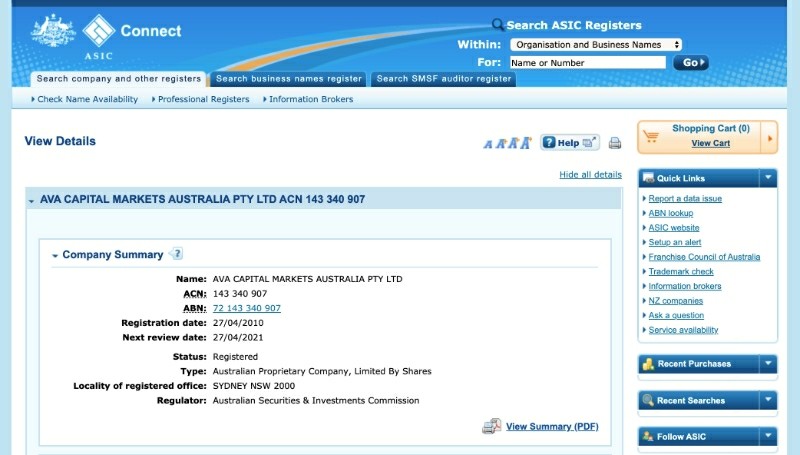Click the Setup an alert link

[x=674, y=242]
